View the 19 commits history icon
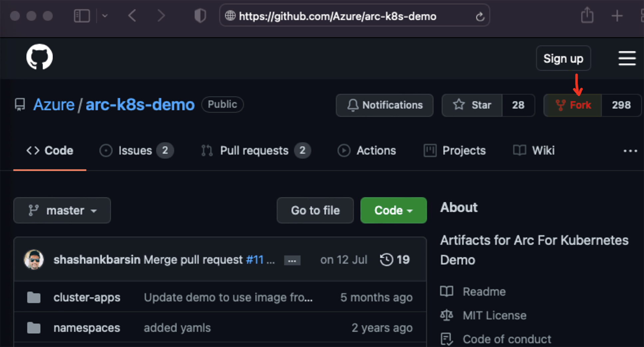The image size is (644, 347). (x=395, y=260)
